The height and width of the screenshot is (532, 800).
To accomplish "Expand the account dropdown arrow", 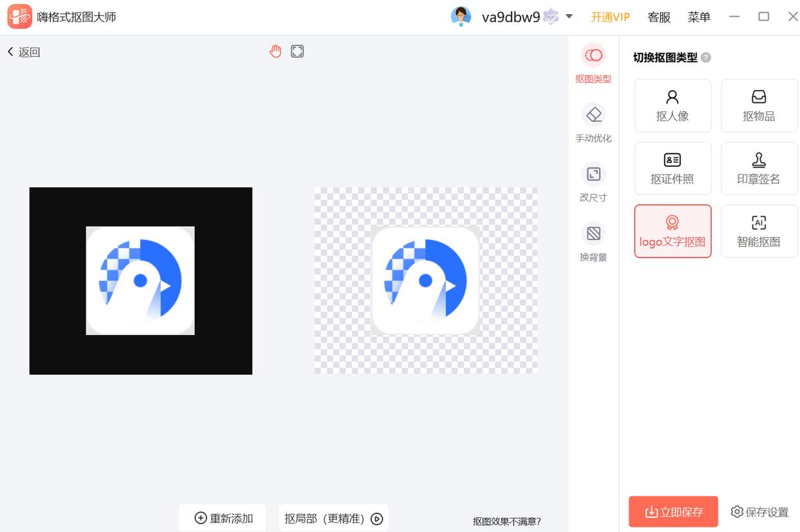I will tap(569, 17).
